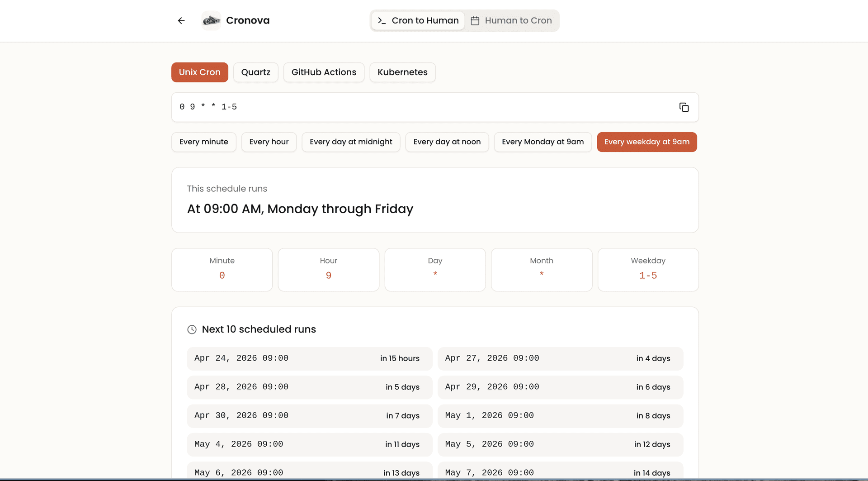Switch to GitHub Actions format

coord(324,72)
